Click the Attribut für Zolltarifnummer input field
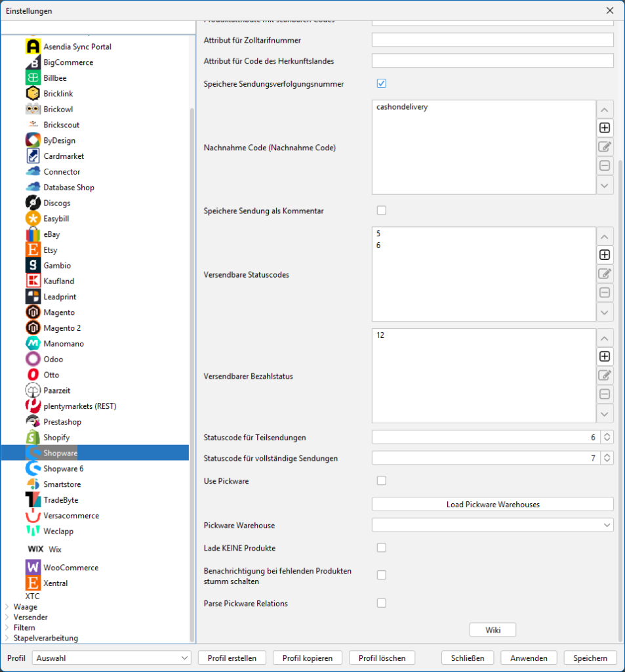 pos(493,40)
